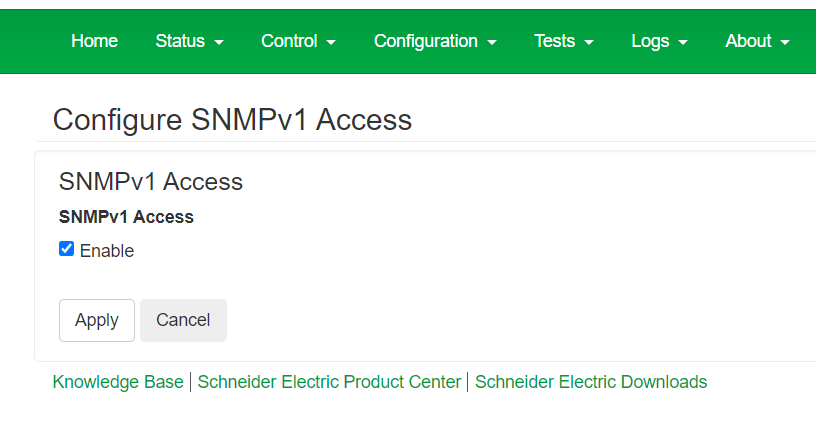The height and width of the screenshot is (448, 816).
Task: Apply the SNMPv1 access settings
Action: click(97, 320)
